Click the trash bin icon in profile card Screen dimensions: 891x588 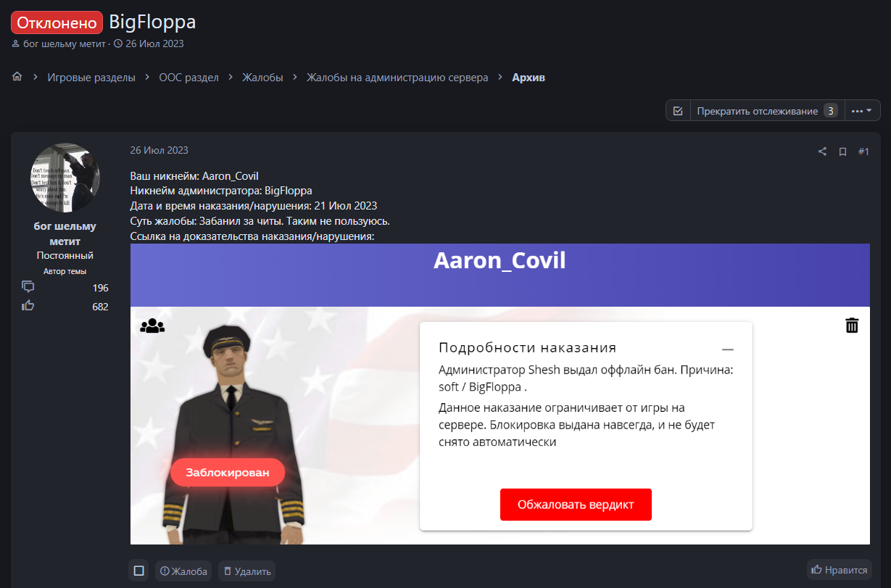(x=852, y=326)
